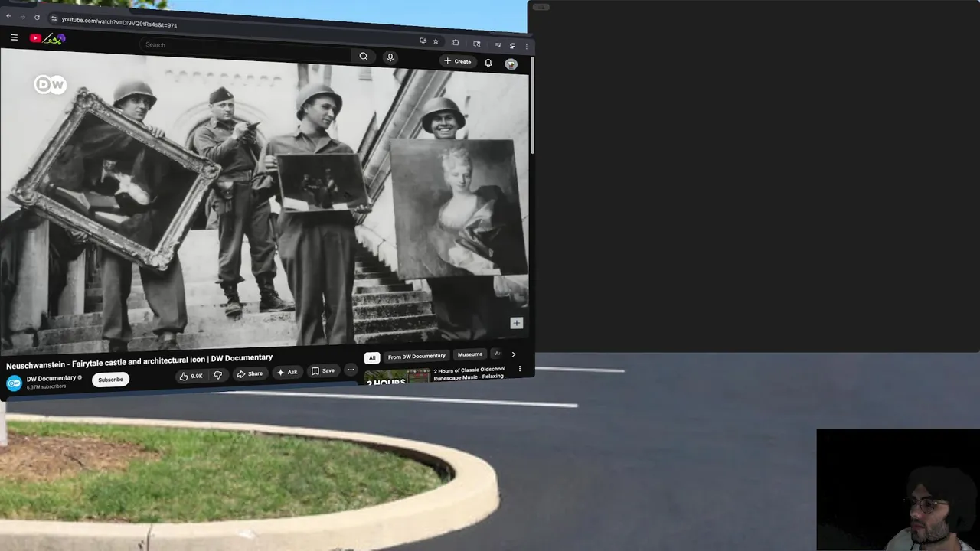The width and height of the screenshot is (980, 551).
Task: Click the magnifier search button
Action: [364, 56]
